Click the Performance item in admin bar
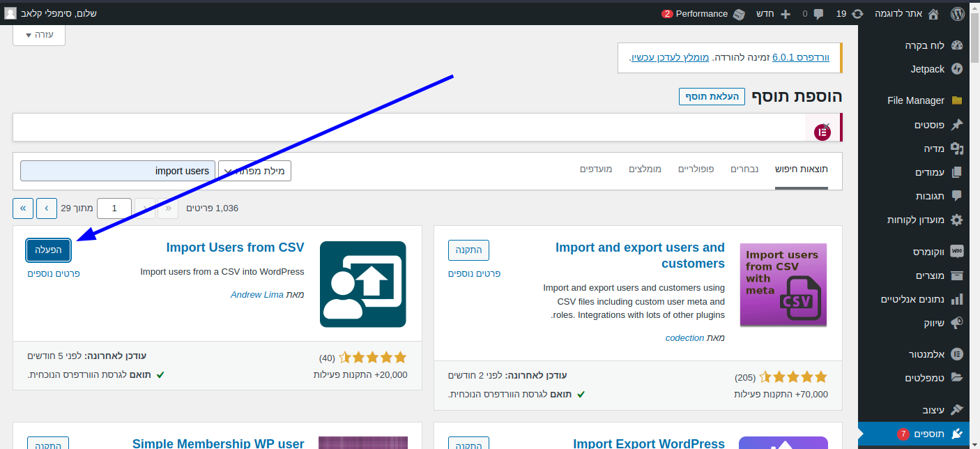 click(700, 14)
